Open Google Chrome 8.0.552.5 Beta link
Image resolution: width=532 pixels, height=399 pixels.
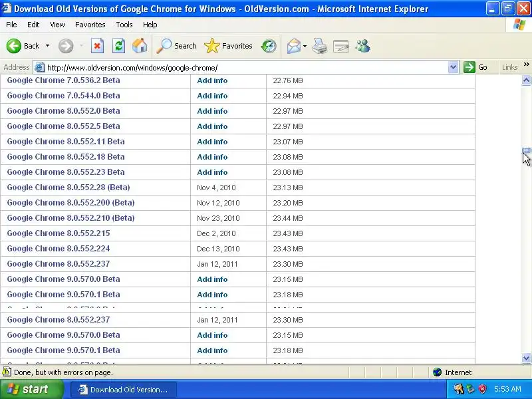click(63, 126)
